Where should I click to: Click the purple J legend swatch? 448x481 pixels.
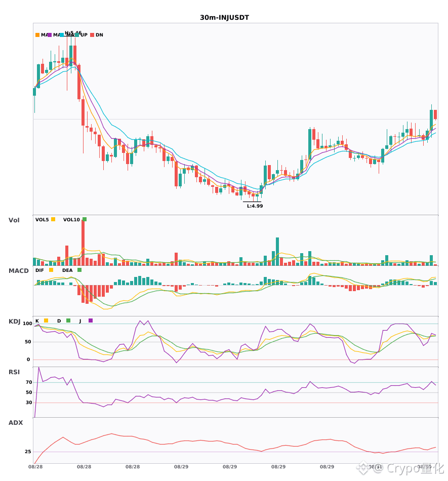click(x=91, y=320)
